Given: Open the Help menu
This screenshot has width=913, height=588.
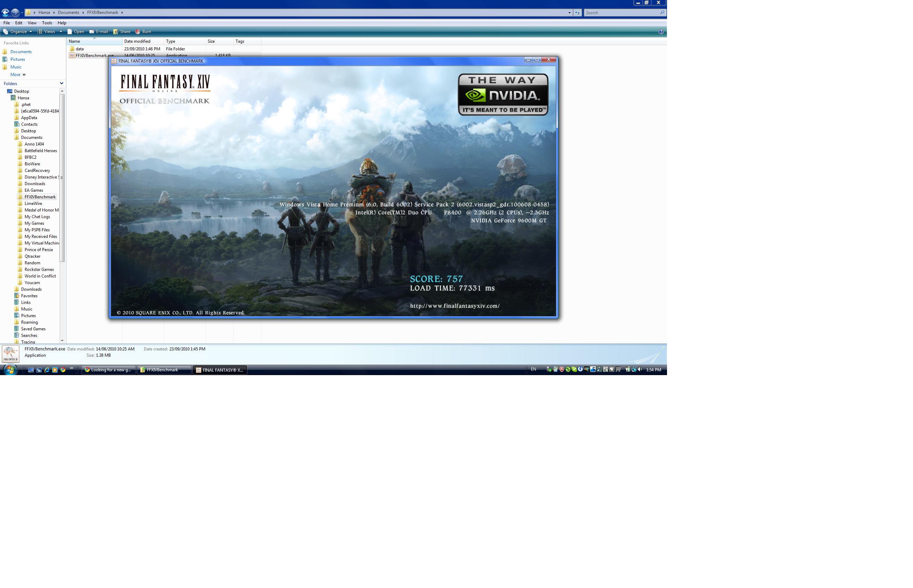Looking at the screenshot, I should pyautogui.click(x=62, y=23).
